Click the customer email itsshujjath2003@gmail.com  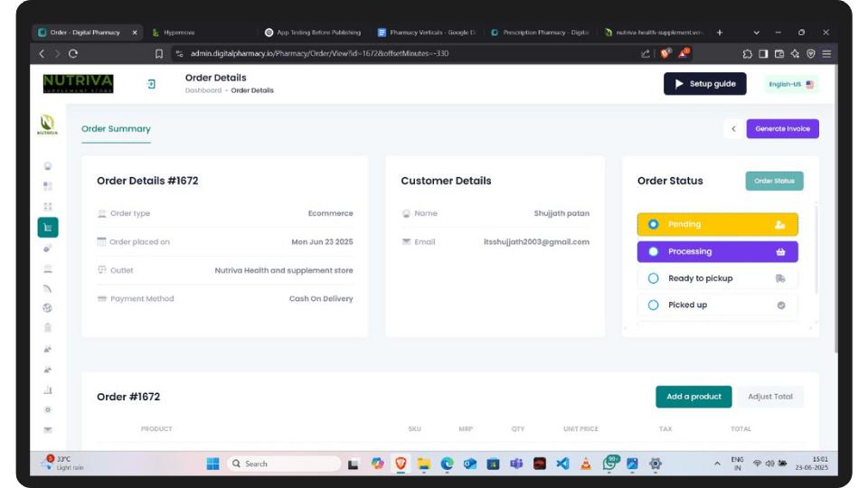[536, 242]
